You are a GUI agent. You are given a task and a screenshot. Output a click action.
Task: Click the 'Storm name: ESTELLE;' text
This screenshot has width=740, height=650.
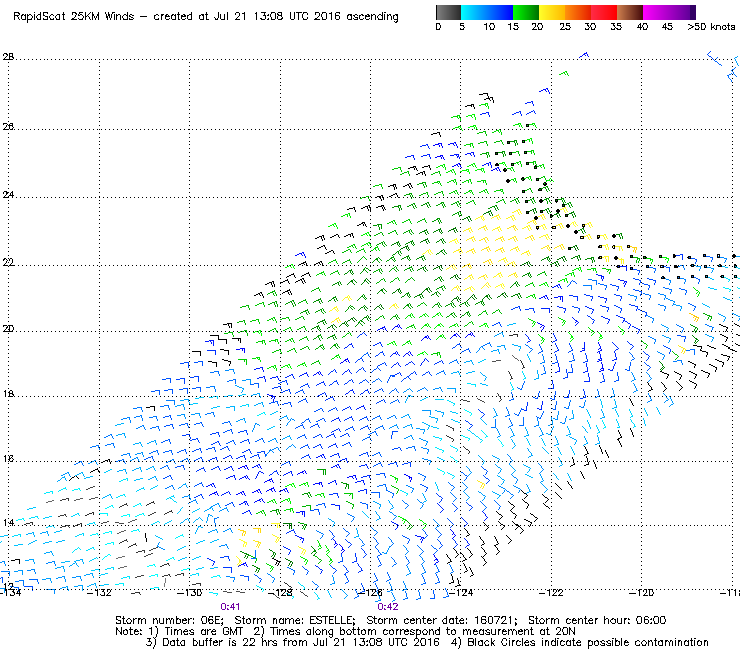[x=295, y=620]
